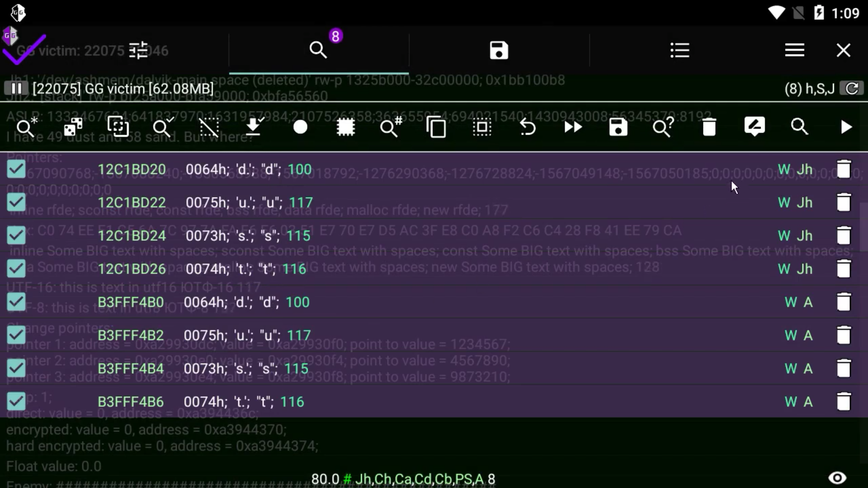This screenshot has width=868, height=488.
Task: Delete result B3FFF4B6 with its trash icon
Action: tap(844, 401)
